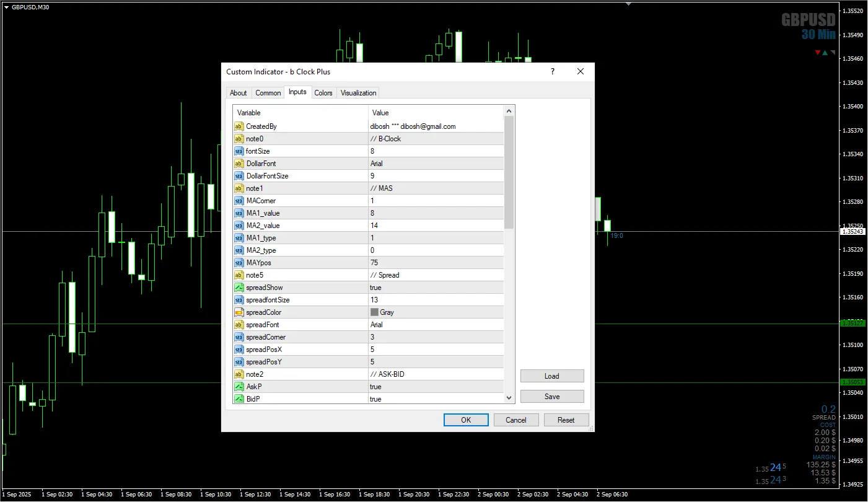
Task: Reset the indicator inputs
Action: (566, 420)
